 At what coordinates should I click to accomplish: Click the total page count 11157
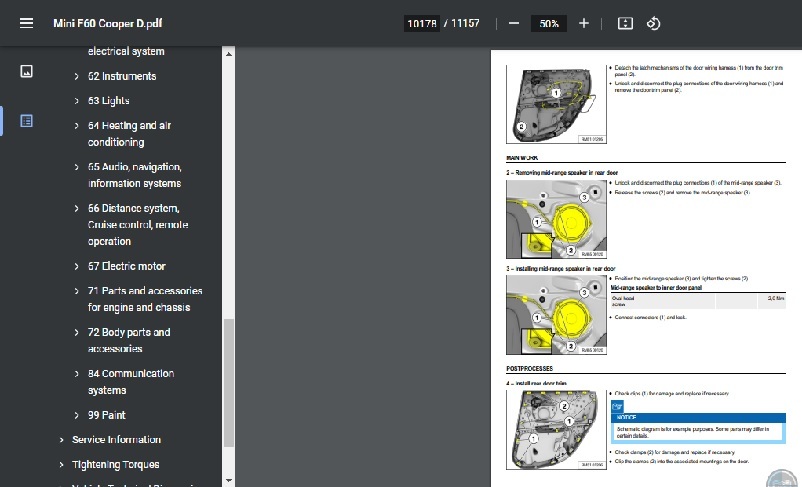point(465,24)
